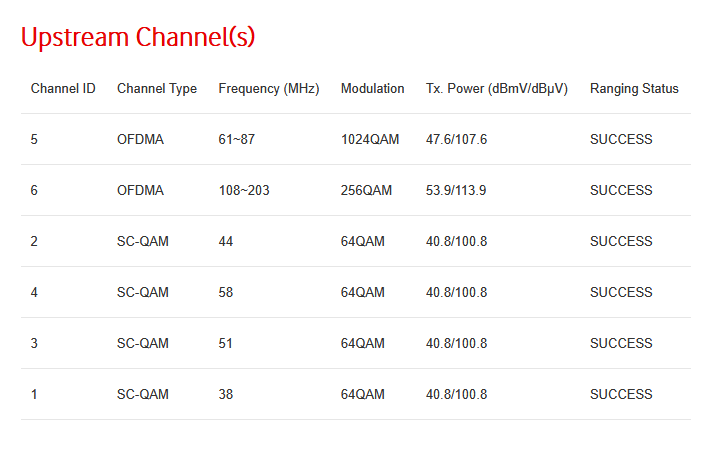Image resolution: width=727 pixels, height=464 pixels.
Task: Select channel ID 5 cell
Action: coord(35,140)
